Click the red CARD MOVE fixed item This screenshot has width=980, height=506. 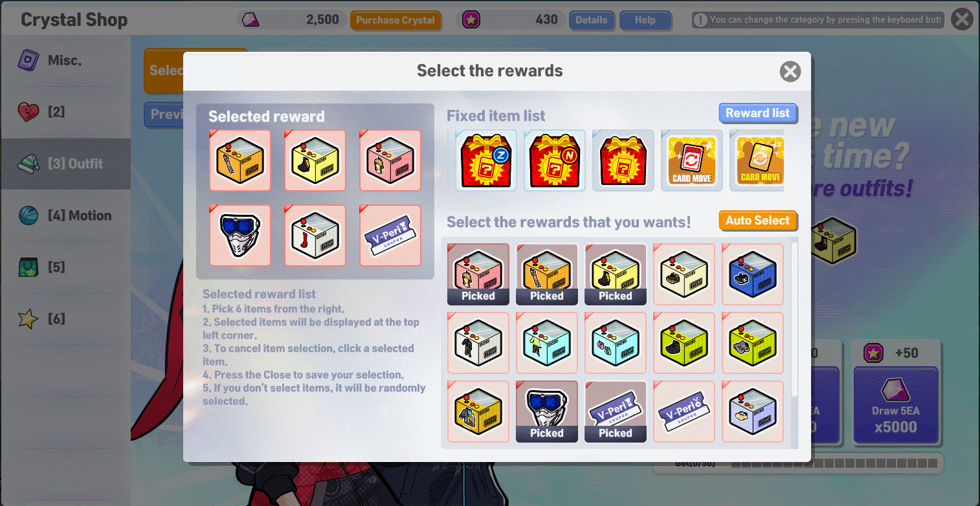tap(692, 160)
